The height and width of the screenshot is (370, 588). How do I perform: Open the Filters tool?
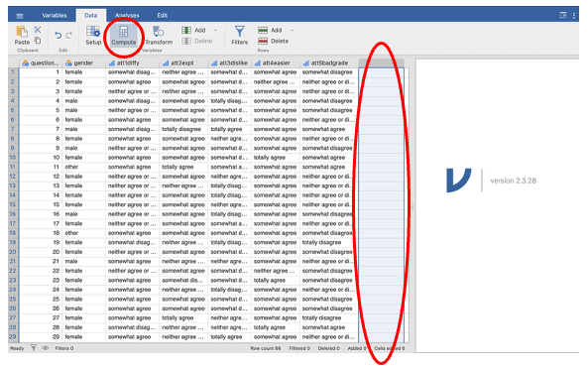(x=239, y=36)
